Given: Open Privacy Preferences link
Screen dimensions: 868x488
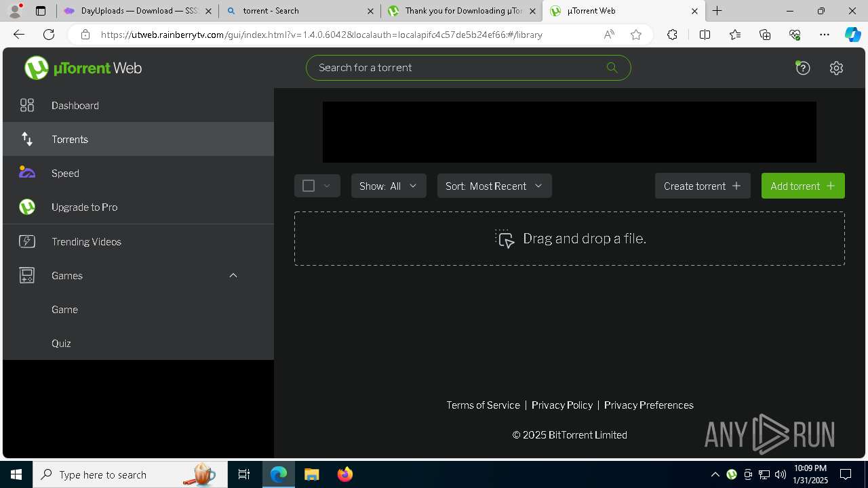Looking at the screenshot, I should [649, 405].
